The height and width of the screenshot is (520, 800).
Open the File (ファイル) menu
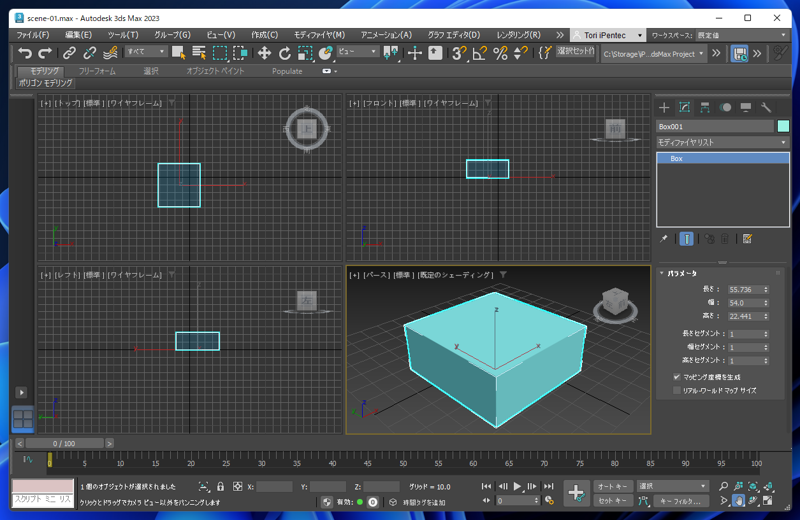tap(33, 35)
